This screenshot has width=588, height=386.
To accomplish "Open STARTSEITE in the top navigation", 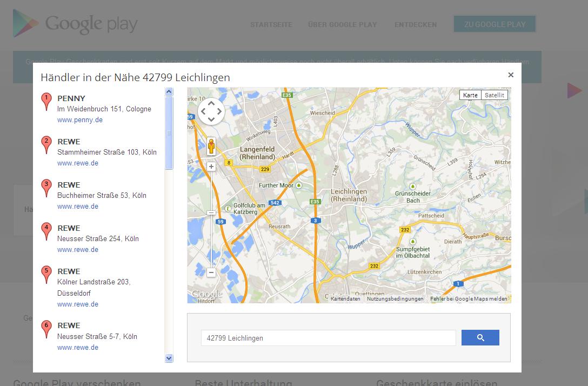I will pos(271,25).
